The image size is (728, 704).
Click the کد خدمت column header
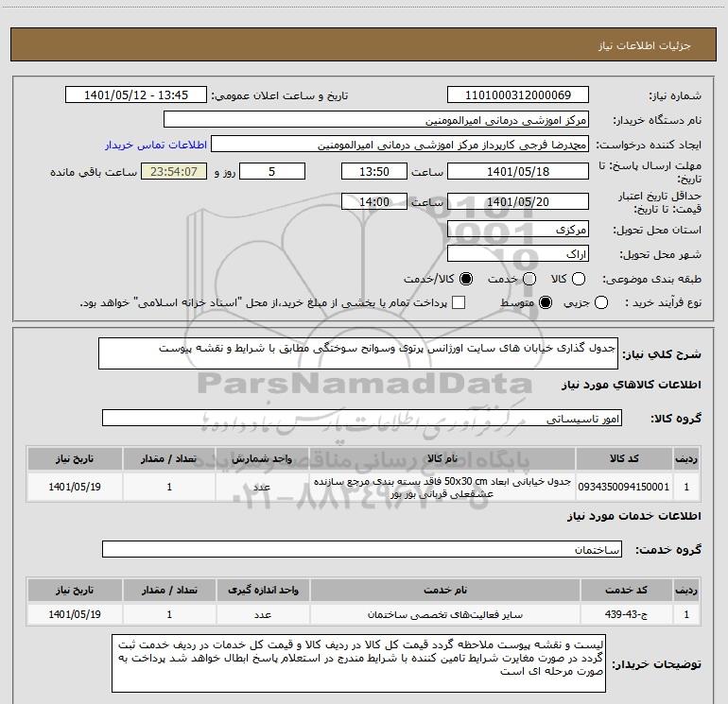tap(626, 590)
